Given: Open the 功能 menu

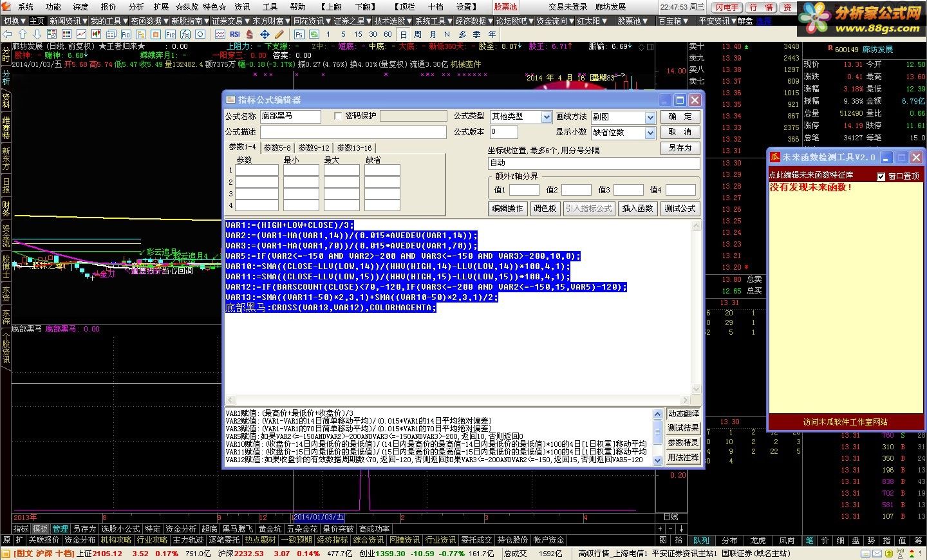Looking at the screenshot, I should point(53,7).
